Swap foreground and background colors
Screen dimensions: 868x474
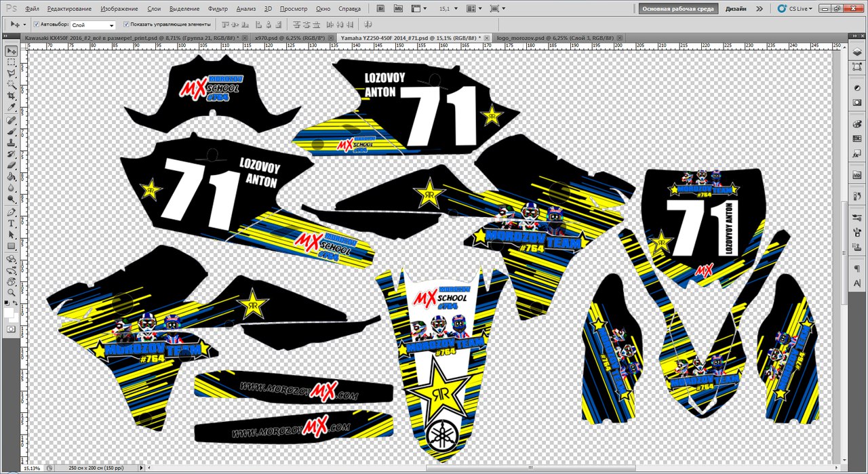(16, 302)
